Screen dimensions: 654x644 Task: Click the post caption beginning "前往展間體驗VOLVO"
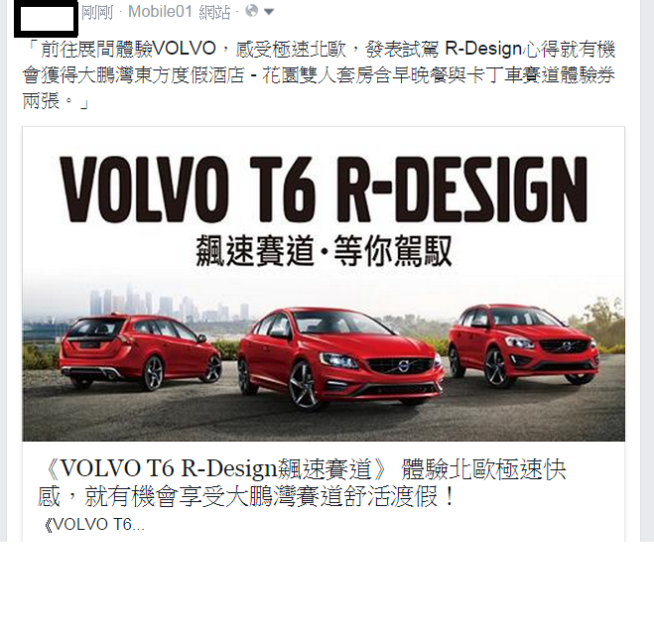click(x=320, y=75)
